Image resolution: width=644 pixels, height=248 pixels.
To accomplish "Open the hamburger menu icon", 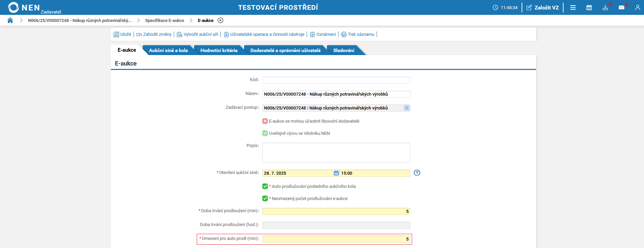I will (x=573, y=7).
